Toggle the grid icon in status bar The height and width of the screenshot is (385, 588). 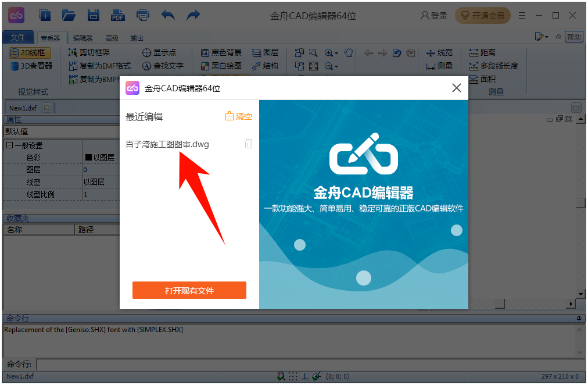(293, 376)
